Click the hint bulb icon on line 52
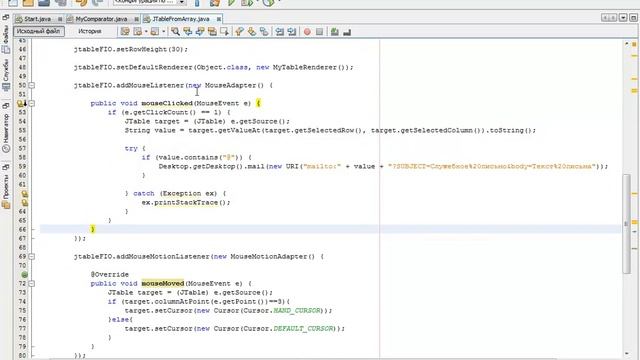This screenshot has height=360, width=640. pos(21,104)
